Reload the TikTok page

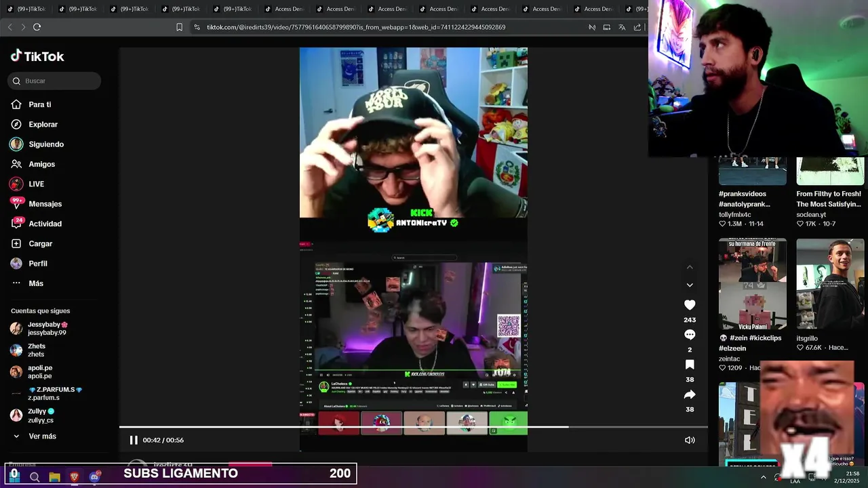[37, 27]
